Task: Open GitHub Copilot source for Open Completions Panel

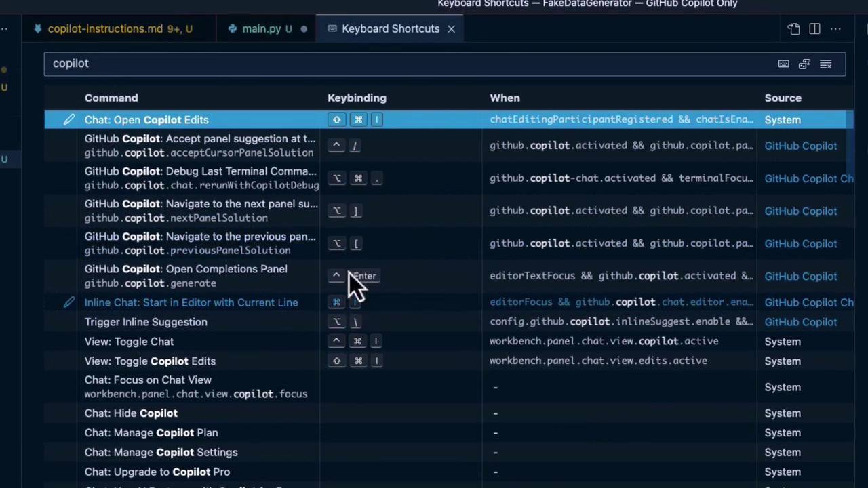Action: 800,276
